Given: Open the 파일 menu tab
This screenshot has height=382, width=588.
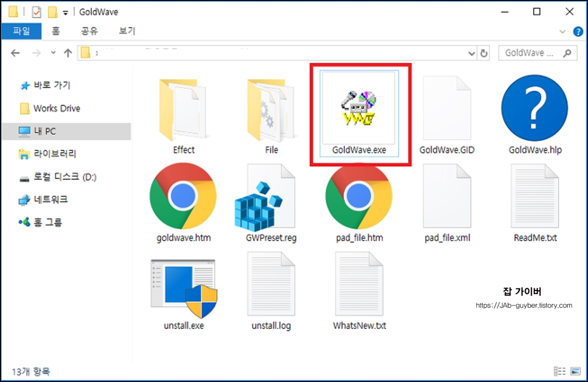Looking at the screenshot, I should pos(22,31).
